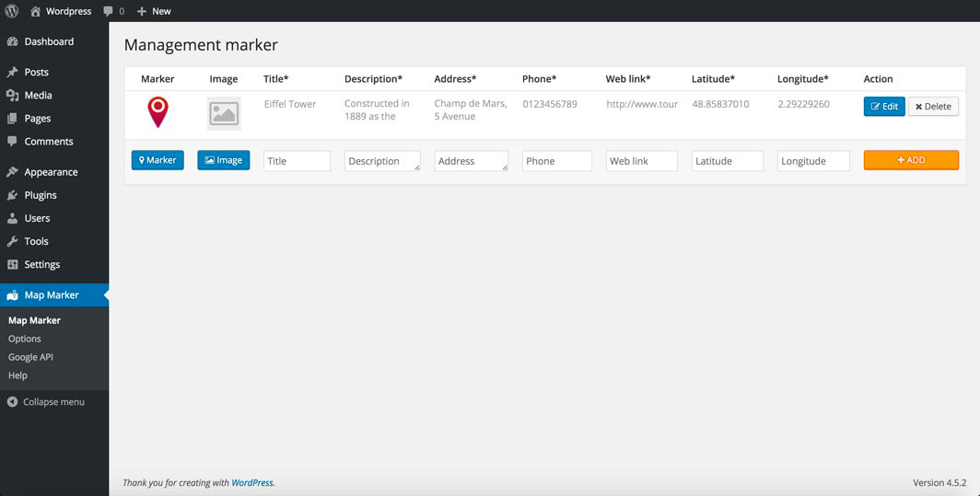Click the Dashboard gauge icon
The width and height of the screenshot is (980, 496).
point(13,41)
